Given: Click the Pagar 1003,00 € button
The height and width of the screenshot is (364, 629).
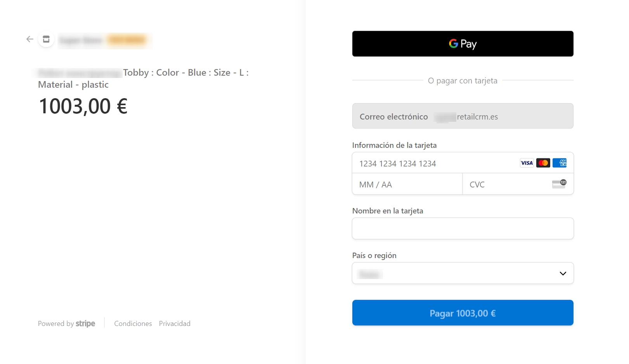Looking at the screenshot, I should [463, 313].
